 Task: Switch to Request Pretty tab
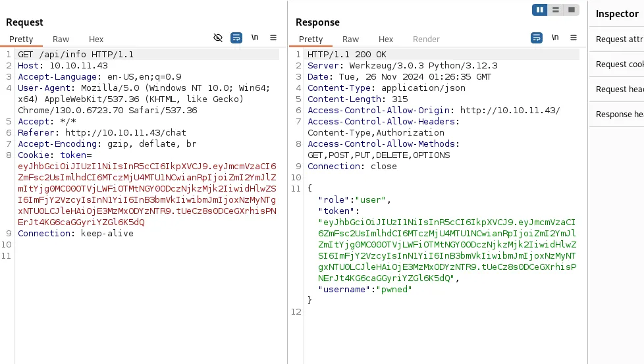(x=21, y=39)
